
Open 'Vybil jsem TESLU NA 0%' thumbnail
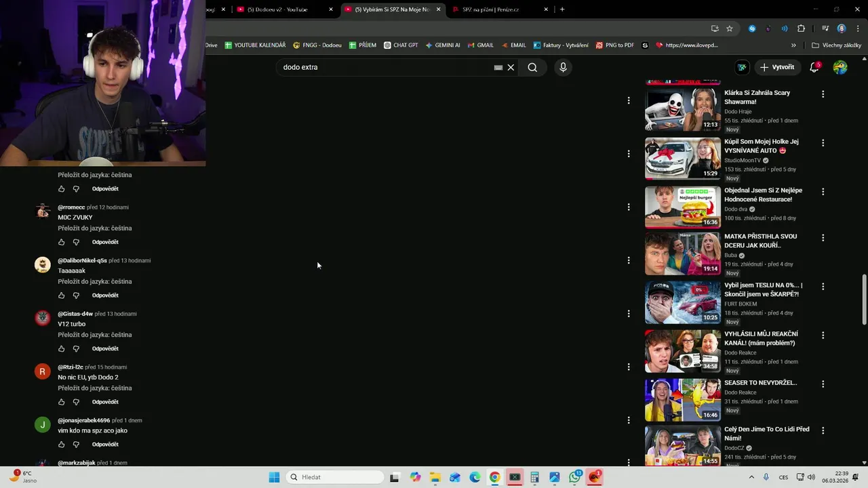(x=682, y=303)
